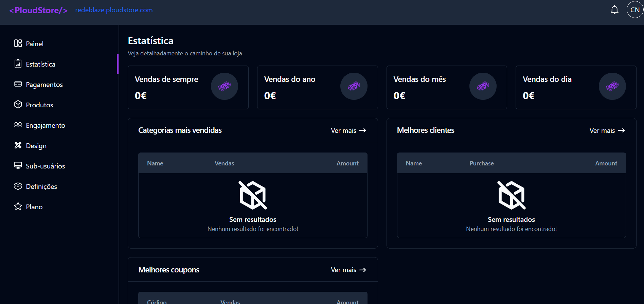Image resolution: width=644 pixels, height=304 pixels.
Task: Click empty-box icon in Categorias table
Action: coord(253,195)
